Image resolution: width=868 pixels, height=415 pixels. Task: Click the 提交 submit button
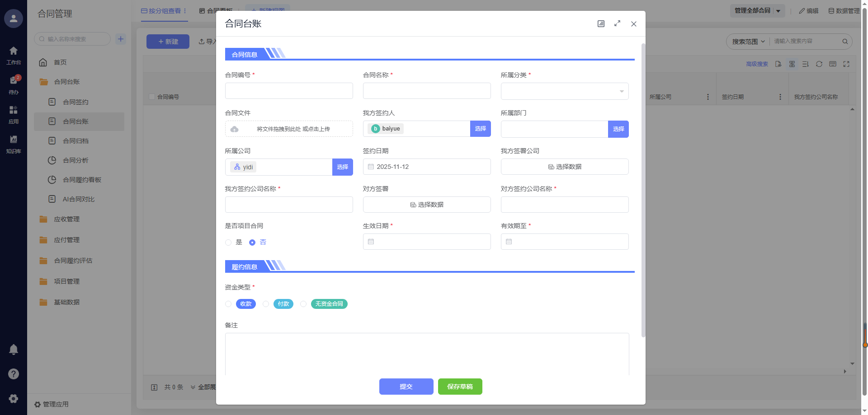406,387
